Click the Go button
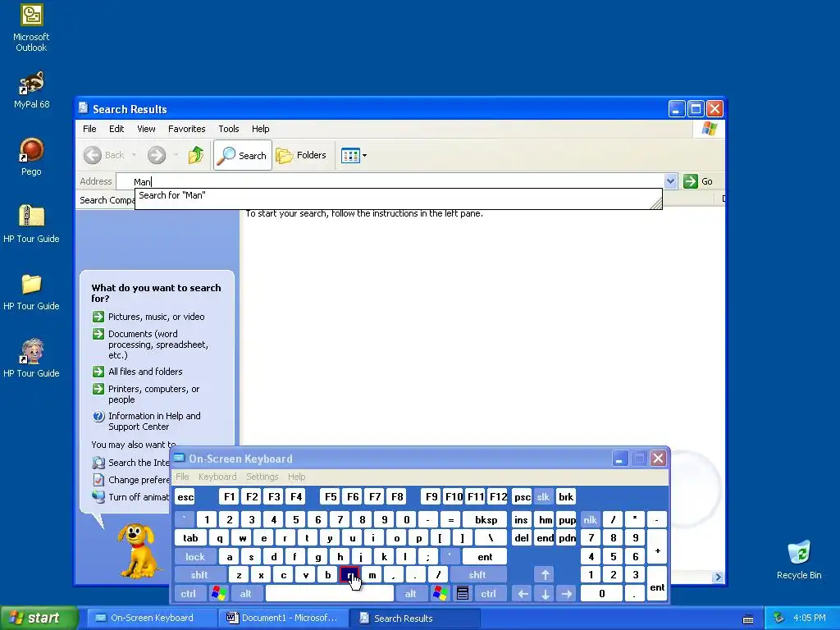 tap(698, 181)
